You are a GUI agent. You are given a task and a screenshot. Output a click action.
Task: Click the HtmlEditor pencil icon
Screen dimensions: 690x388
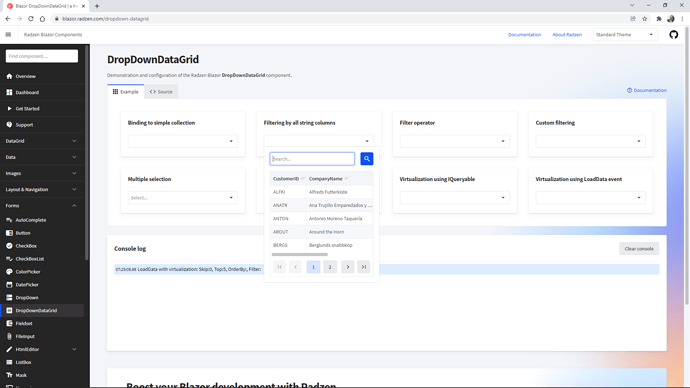coord(9,349)
